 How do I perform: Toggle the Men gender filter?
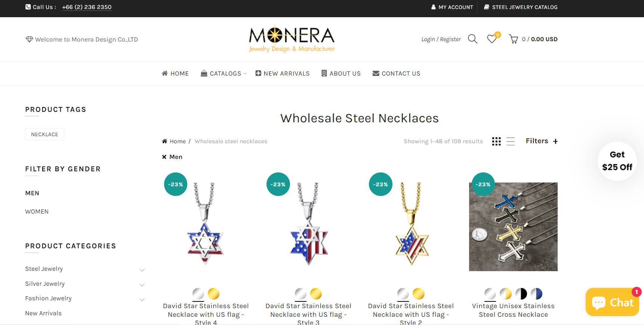pyautogui.click(x=32, y=193)
